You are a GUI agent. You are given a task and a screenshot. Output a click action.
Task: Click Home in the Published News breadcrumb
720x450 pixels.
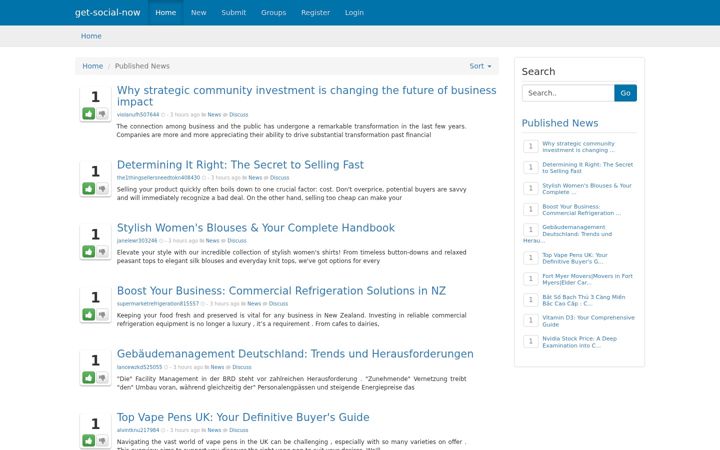[93, 66]
